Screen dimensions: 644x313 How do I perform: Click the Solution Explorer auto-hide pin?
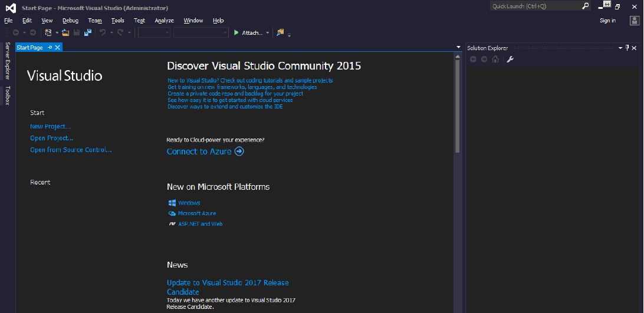pyautogui.click(x=627, y=48)
